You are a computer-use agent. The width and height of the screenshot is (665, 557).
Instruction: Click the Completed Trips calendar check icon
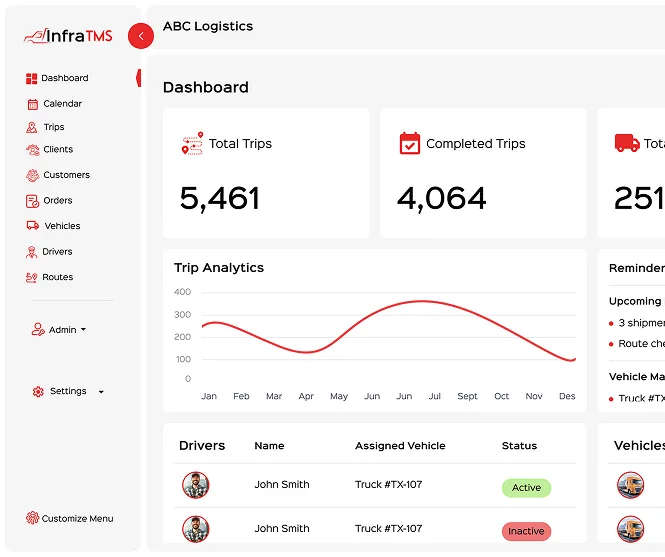tap(410, 143)
